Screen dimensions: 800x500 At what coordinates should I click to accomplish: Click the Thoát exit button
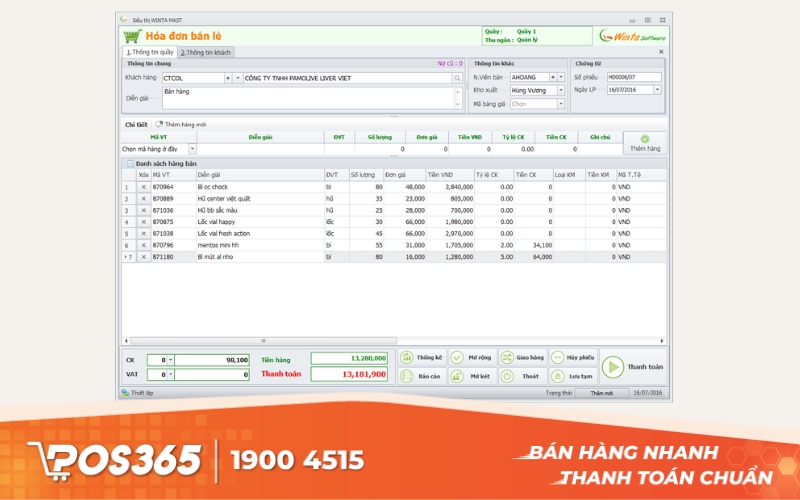click(522, 376)
